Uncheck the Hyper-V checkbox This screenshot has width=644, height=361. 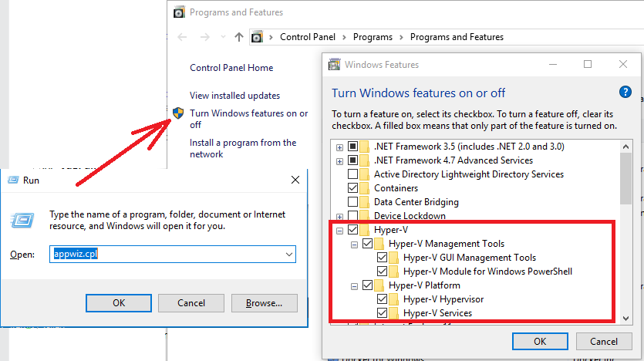tap(352, 230)
